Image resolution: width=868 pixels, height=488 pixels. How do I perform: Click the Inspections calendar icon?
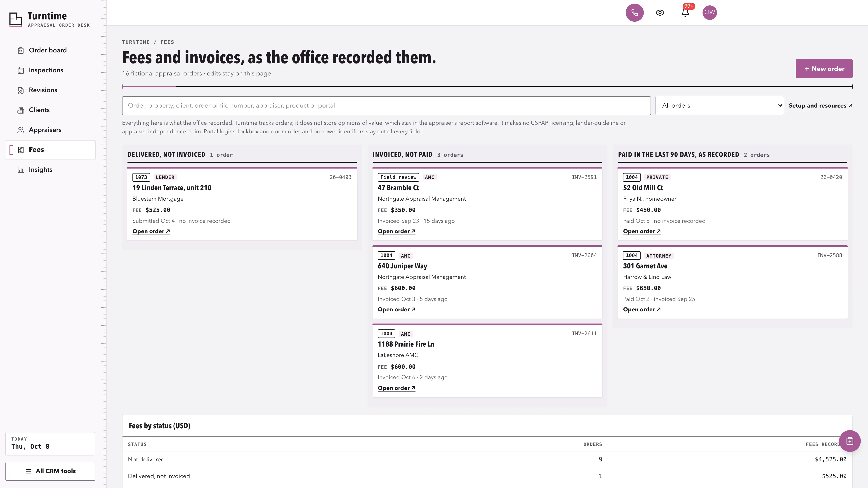coord(21,70)
